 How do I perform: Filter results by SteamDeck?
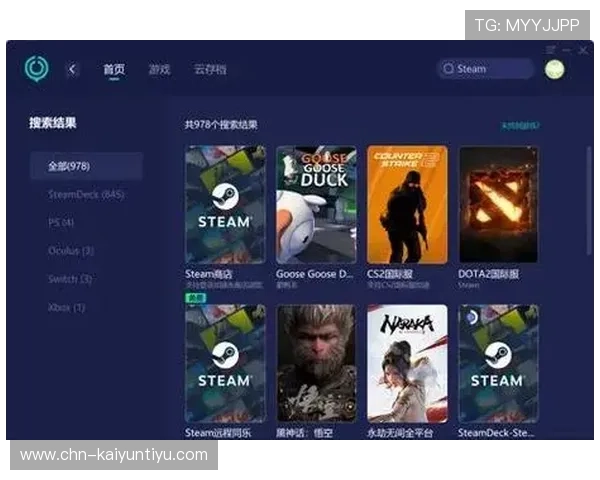[x=86, y=194]
